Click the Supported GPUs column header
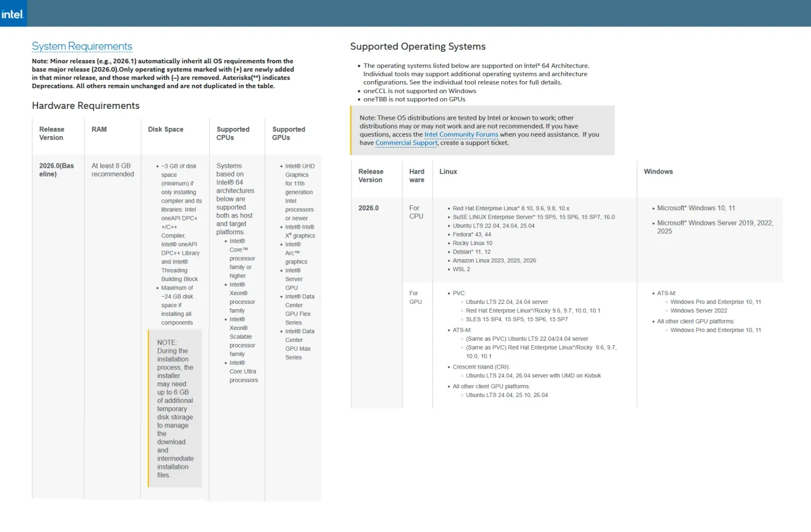Image resolution: width=811 pixels, height=532 pixels. coord(289,133)
